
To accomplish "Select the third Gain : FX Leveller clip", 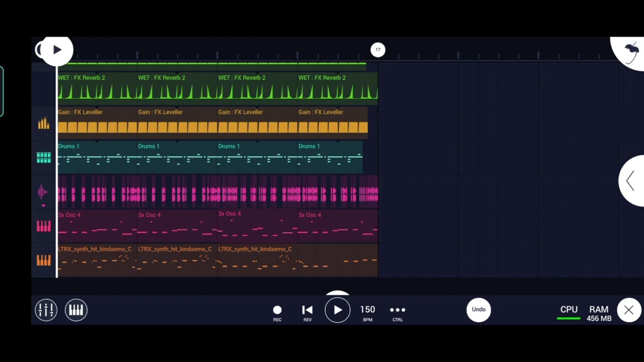I will point(257,122).
